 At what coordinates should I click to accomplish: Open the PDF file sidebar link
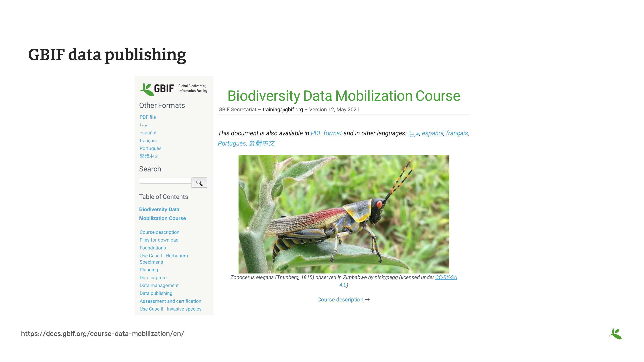(x=147, y=117)
